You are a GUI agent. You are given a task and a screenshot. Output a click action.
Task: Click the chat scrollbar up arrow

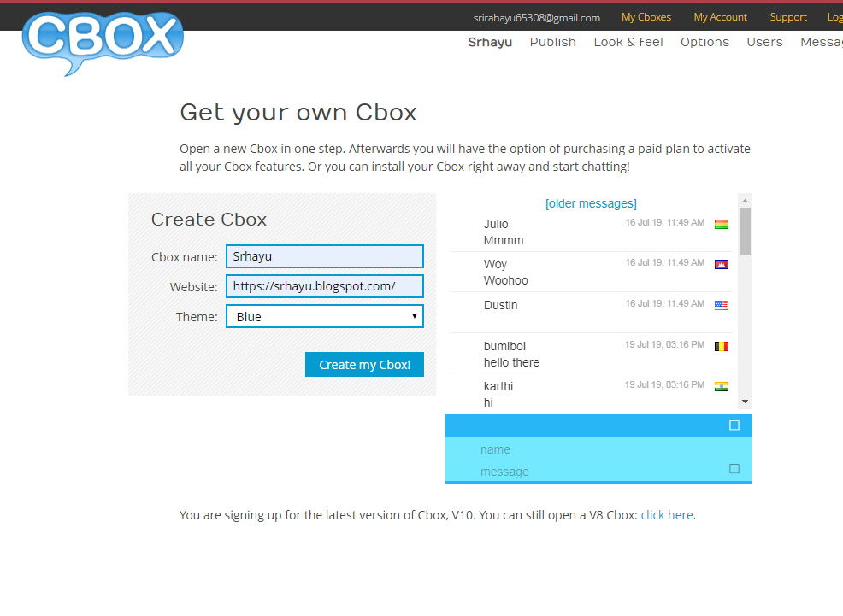[x=745, y=201]
